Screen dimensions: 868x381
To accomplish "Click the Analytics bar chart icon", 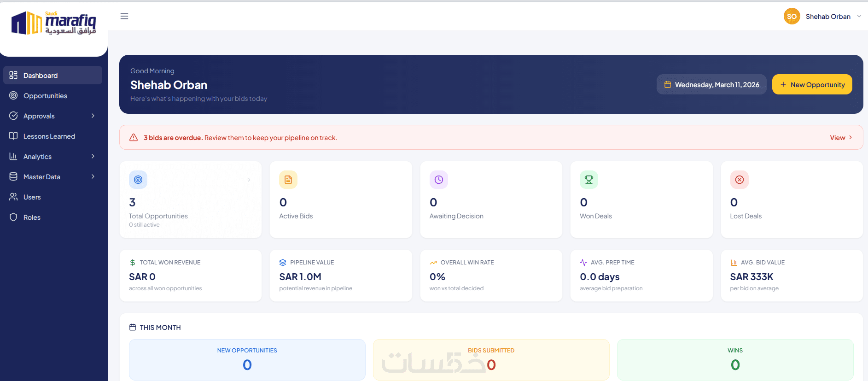I will 13,156.
